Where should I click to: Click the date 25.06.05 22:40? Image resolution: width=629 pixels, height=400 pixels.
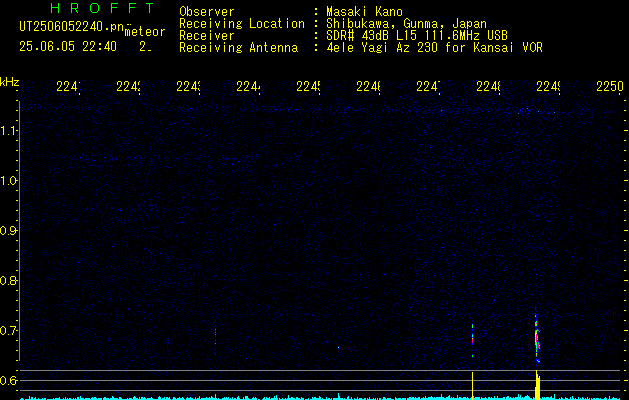pyautogui.click(x=68, y=47)
